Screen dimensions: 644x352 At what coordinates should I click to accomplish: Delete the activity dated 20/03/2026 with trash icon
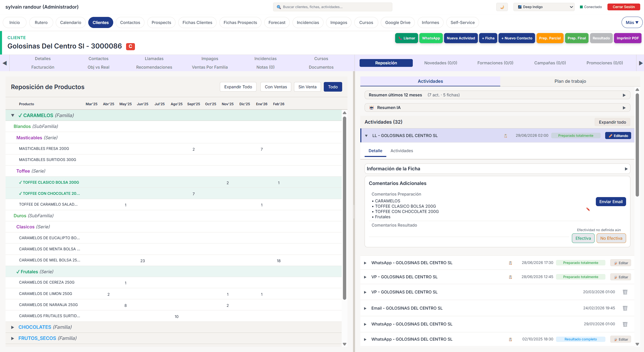625,292
